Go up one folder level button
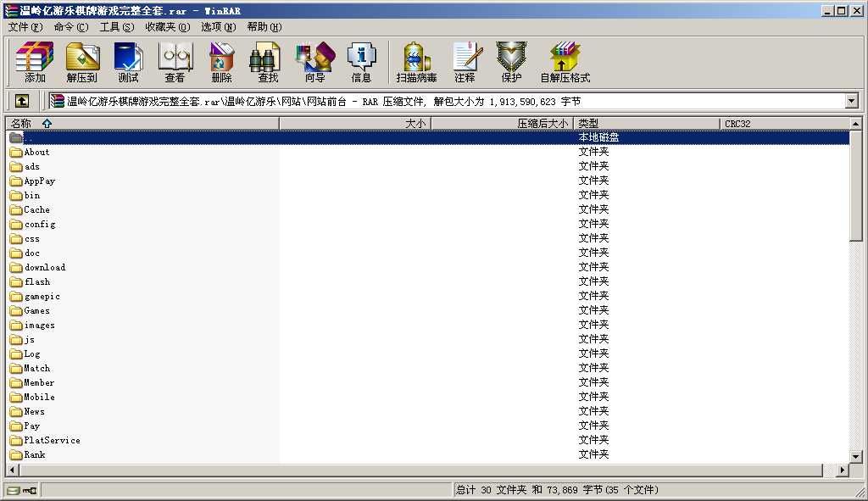Screen dimensions: 868x501 pyautogui.click(x=21, y=101)
